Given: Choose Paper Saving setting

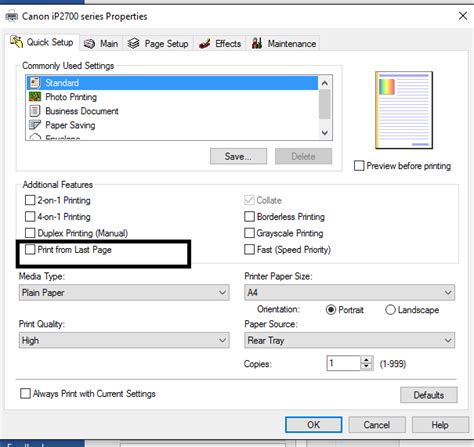Looking at the screenshot, I should (172, 125).
